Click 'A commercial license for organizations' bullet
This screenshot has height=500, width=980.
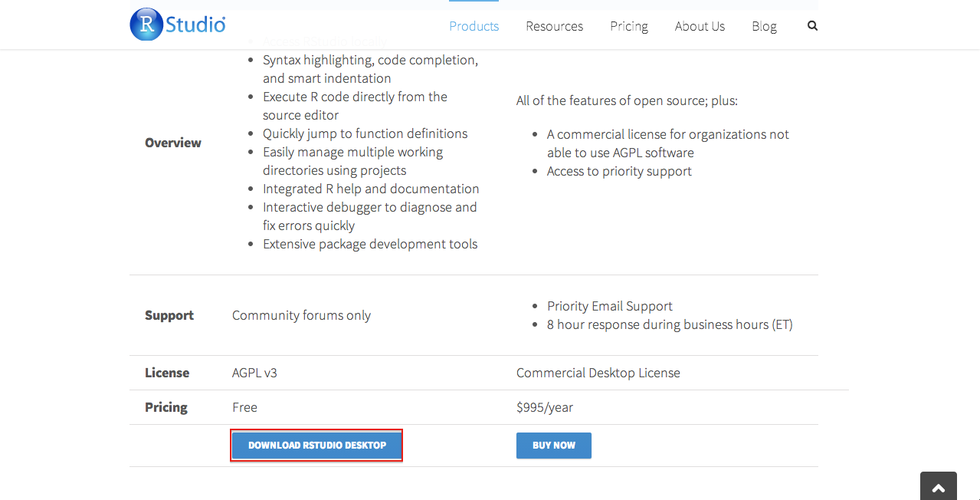tap(668, 143)
